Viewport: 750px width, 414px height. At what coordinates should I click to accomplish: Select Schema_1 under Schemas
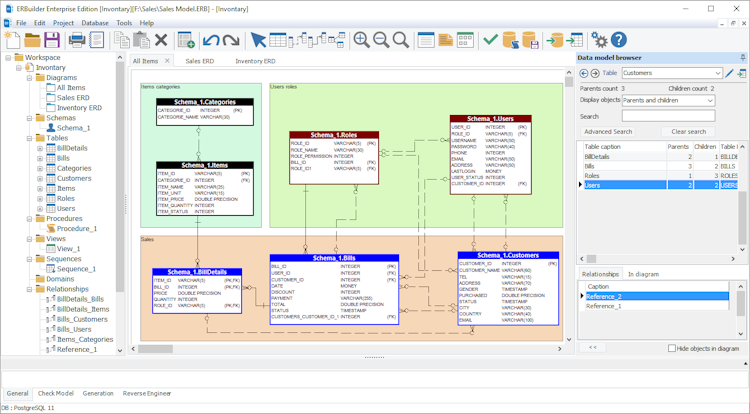click(73, 128)
